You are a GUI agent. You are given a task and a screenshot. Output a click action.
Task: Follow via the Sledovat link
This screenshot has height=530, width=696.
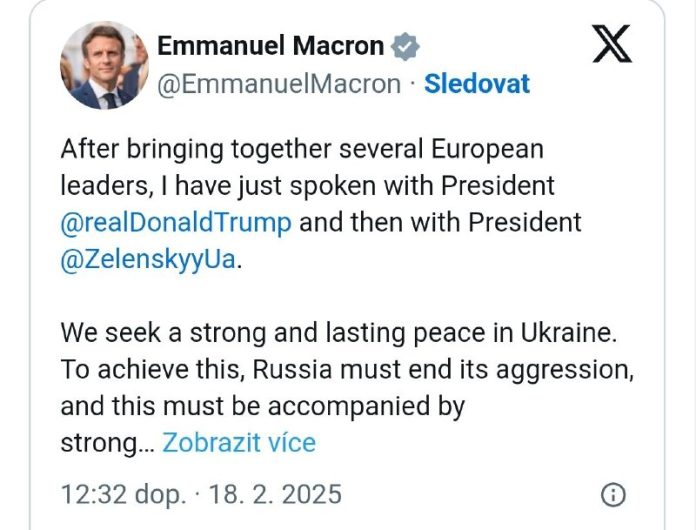click(477, 84)
